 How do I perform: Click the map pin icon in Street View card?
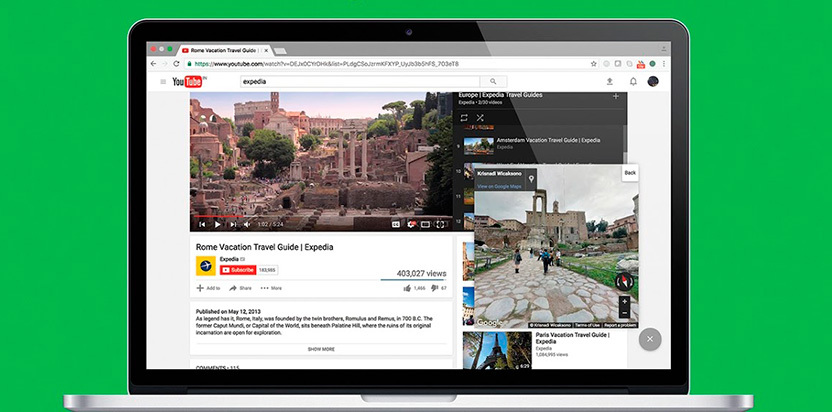click(x=531, y=179)
